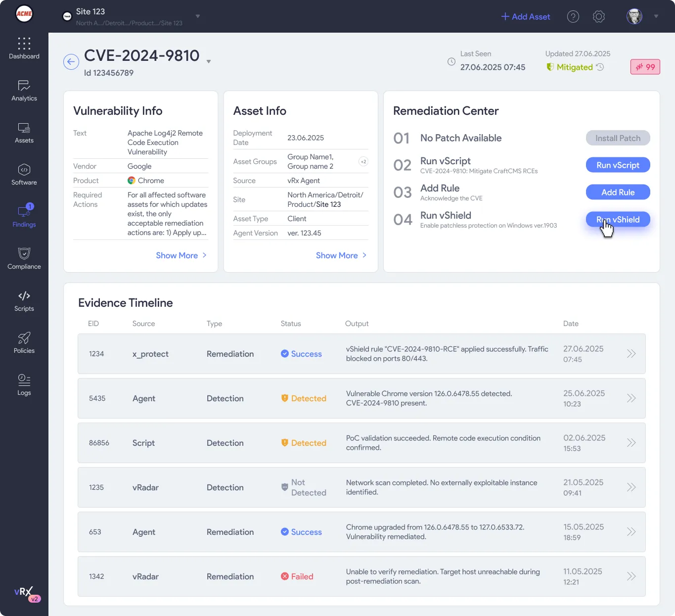Click the Type column header
This screenshot has width=675, height=616.
(214, 324)
